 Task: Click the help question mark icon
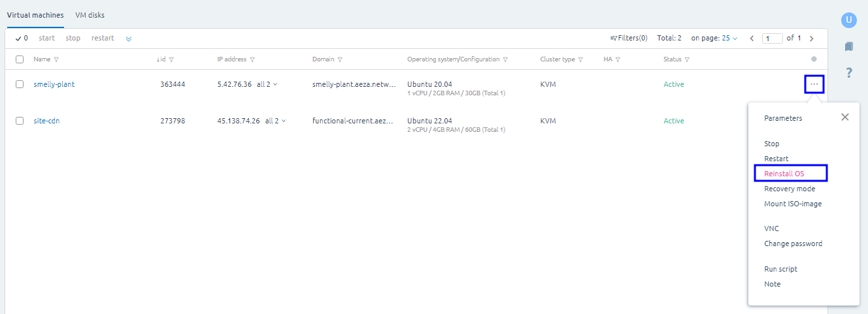848,72
